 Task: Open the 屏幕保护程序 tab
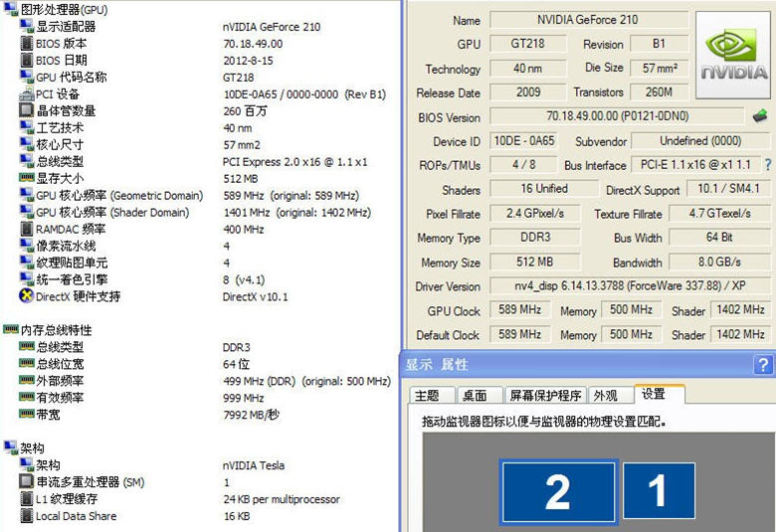[x=545, y=396]
